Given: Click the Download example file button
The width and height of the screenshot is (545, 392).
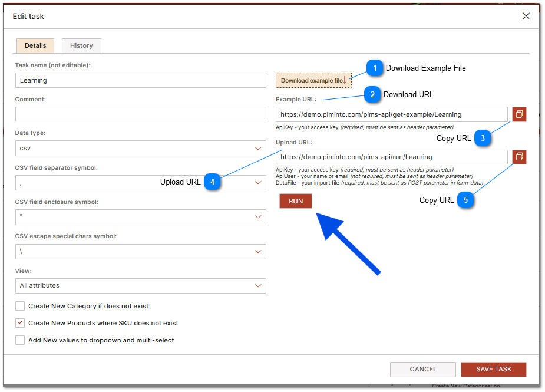Looking at the screenshot, I should coord(313,80).
